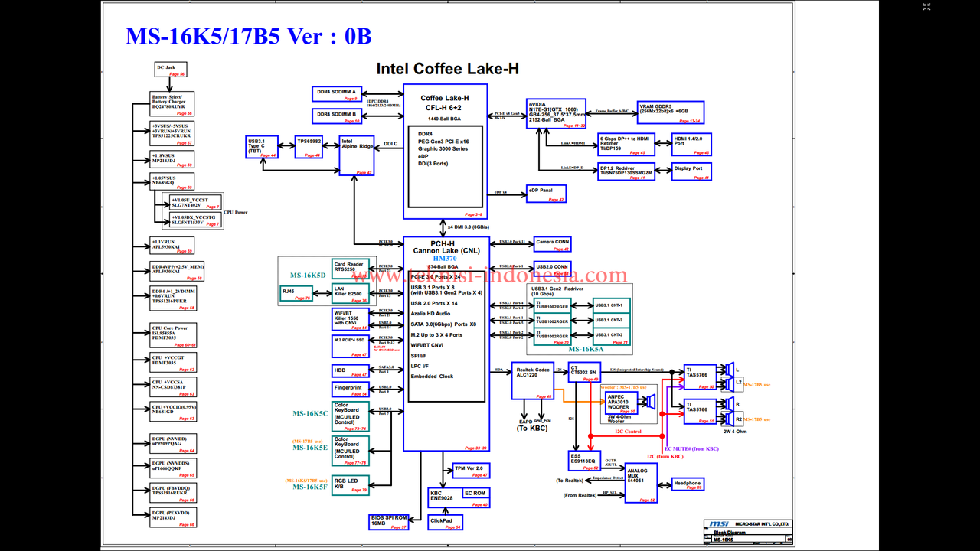Select the 6 Gbps DP++ to HDMI Retimer block
The height and width of the screenshot is (551, 980).
coord(626,145)
